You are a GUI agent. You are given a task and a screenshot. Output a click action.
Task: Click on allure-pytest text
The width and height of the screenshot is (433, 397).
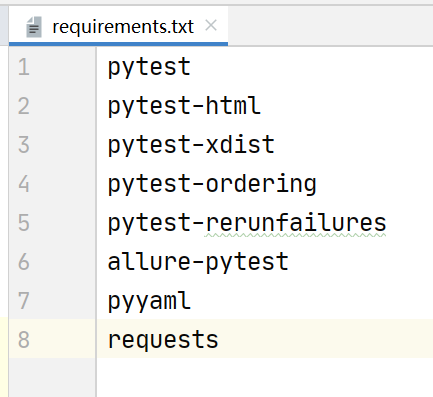198,262
